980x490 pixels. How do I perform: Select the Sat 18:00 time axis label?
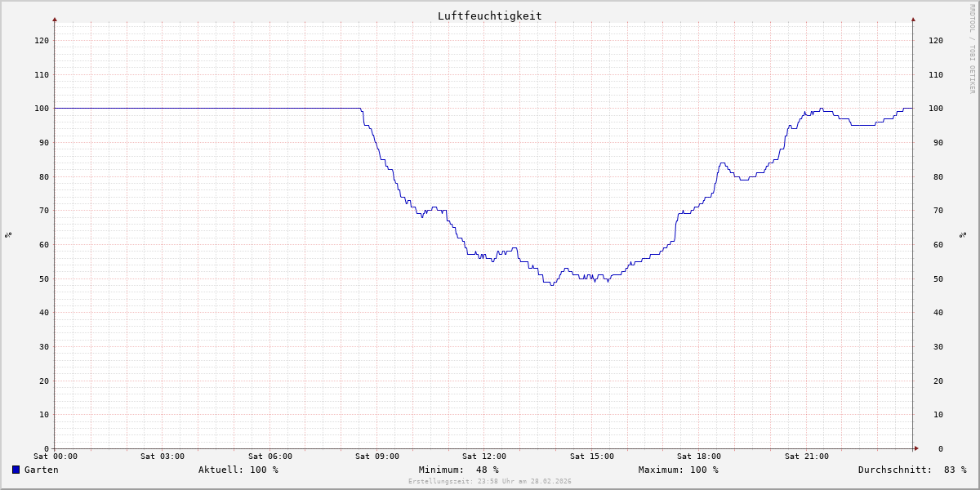pos(699,457)
